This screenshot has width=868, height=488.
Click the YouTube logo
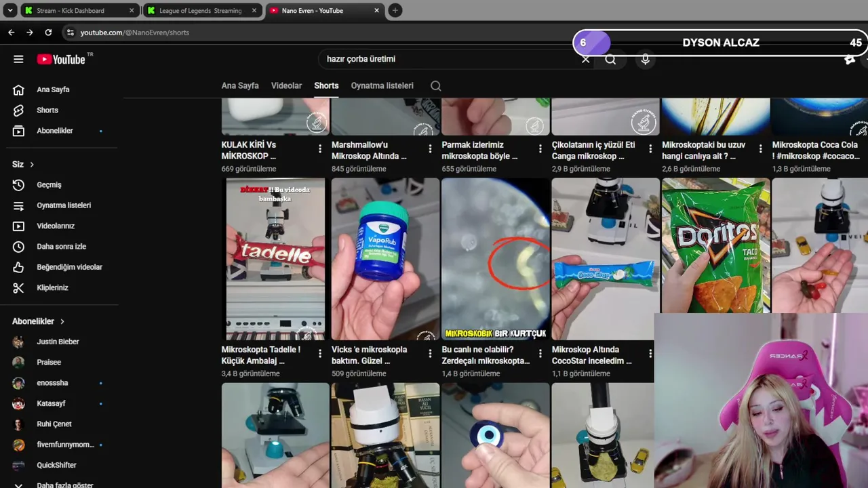click(x=62, y=59)
